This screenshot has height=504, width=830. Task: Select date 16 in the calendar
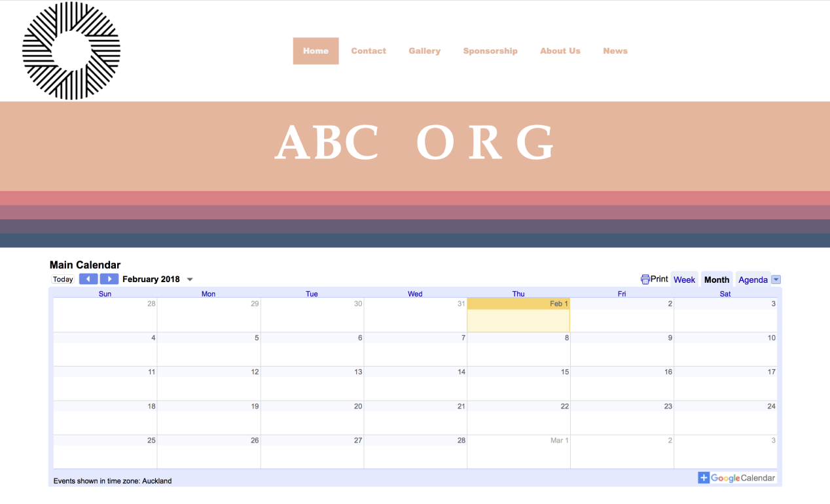coord(668,372)
